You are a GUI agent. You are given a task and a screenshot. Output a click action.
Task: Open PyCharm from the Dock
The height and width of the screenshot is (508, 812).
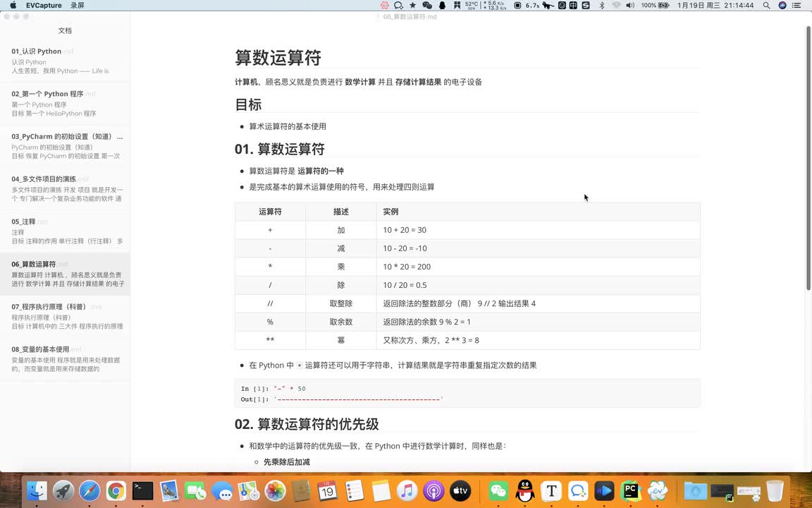click(630, 490)
